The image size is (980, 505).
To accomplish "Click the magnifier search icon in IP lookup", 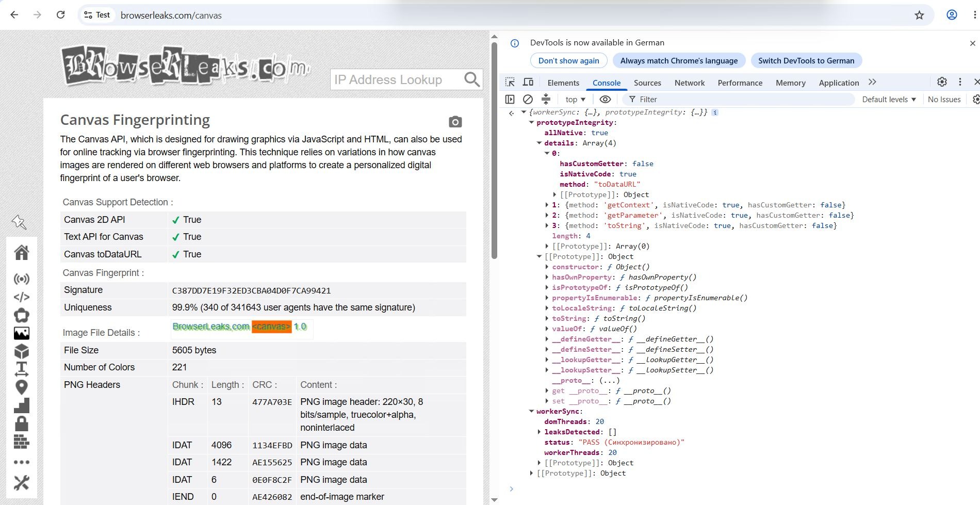I will pyautogui.click(x=472, y=79).
